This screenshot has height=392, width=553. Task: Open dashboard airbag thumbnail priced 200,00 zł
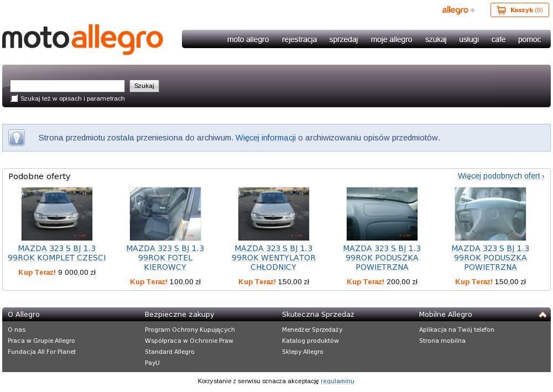coord(382,213)
